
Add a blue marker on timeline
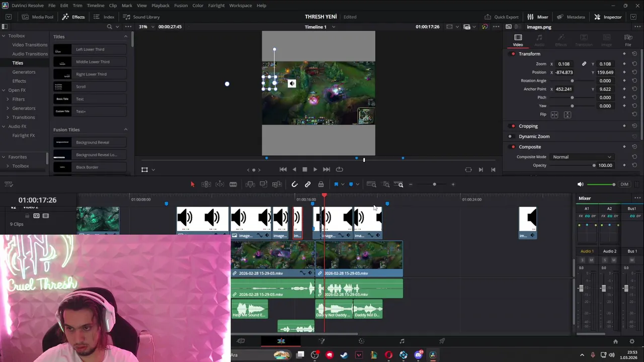351,185
